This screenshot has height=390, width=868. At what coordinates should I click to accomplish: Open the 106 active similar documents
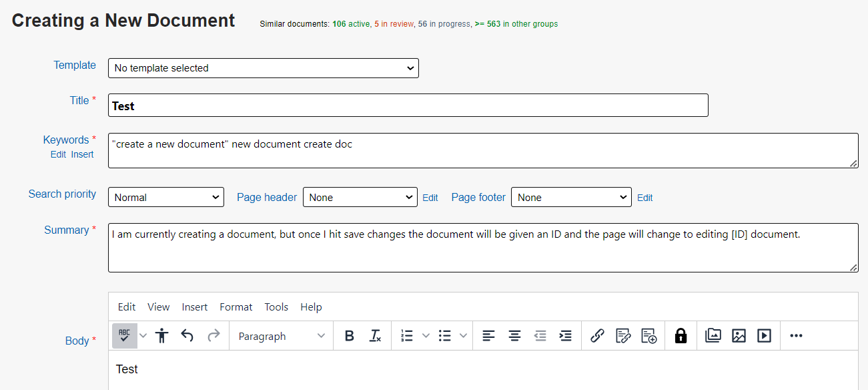coord(351,24)
